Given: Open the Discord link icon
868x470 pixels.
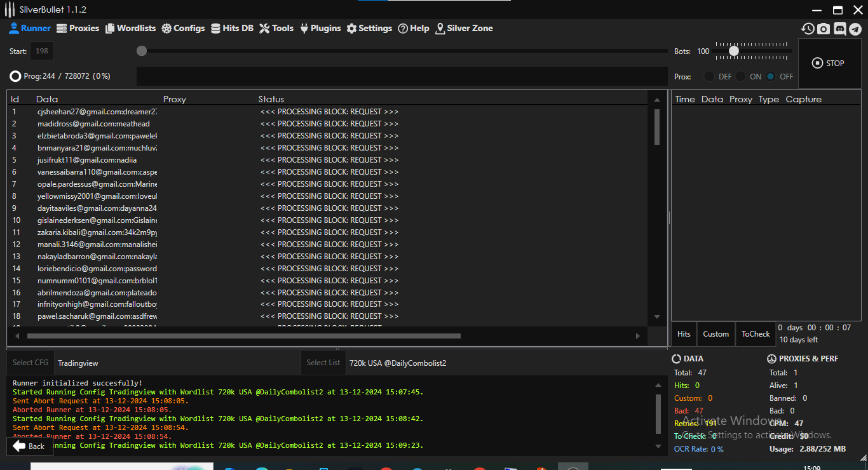Looking at the screenshot, I should tap(839, 29).
